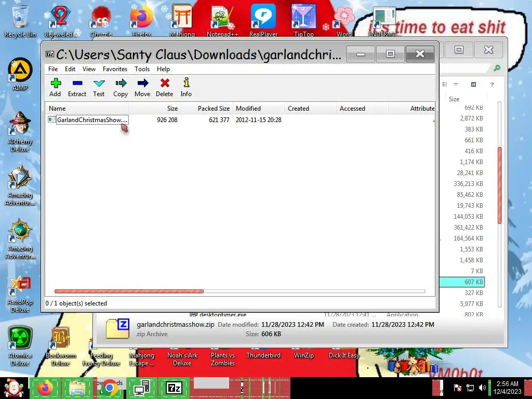Sort by the Name column header
Viewport: 532px width, 399px height.
click(87, 109)
